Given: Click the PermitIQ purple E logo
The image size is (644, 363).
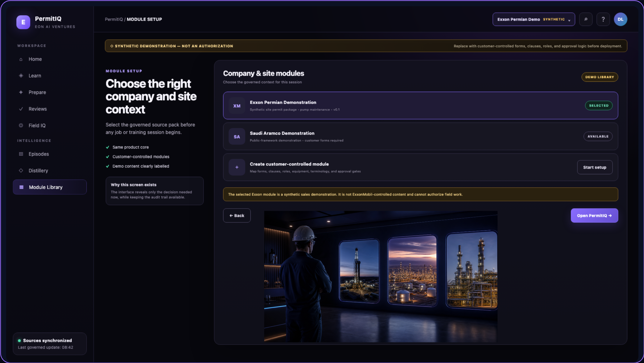Looking at the screenshot, I should point(23,22).
